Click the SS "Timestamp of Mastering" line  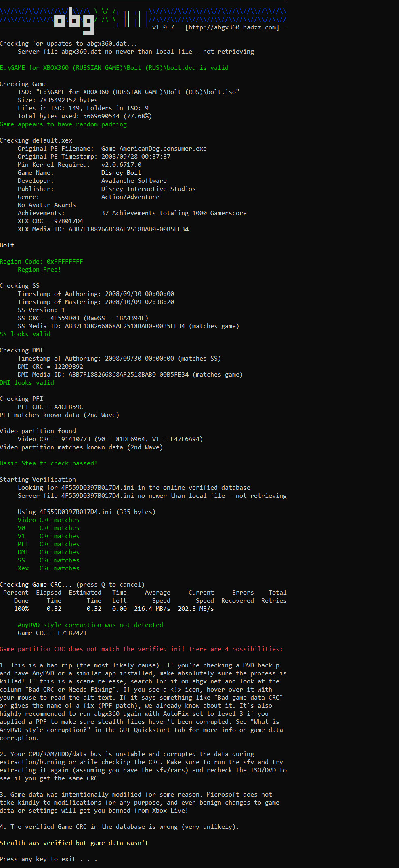coord(96,302)
